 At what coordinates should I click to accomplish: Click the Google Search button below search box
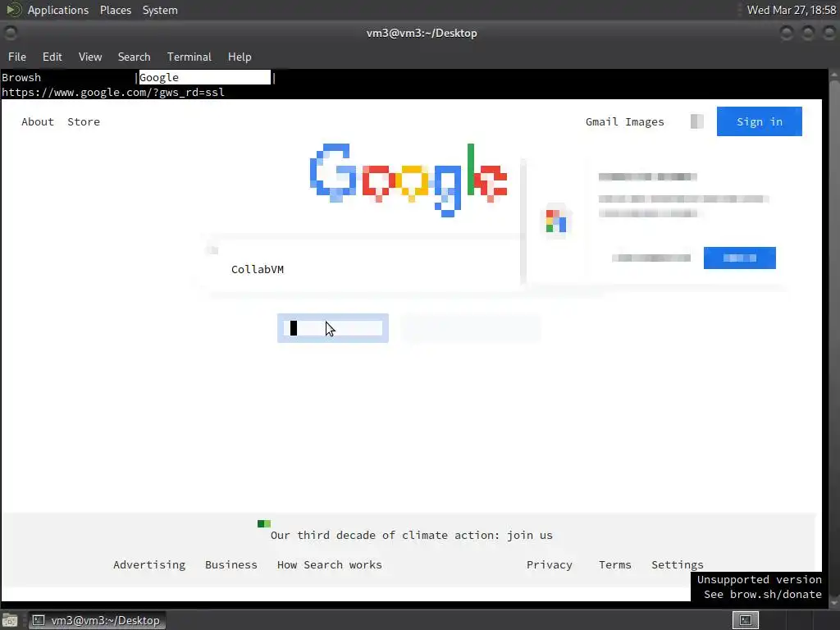click(333, 328)
